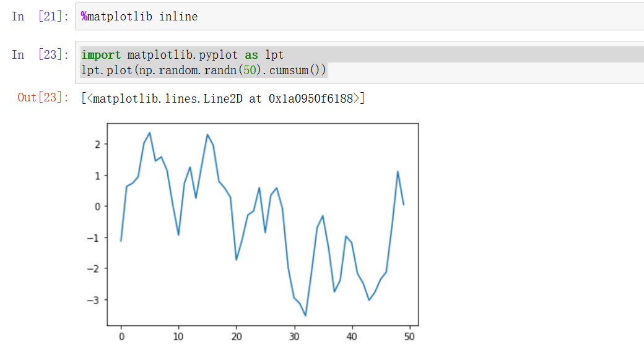Click the Line2D output text
Viewport: 644px width, 350px height.
(223, 98)
